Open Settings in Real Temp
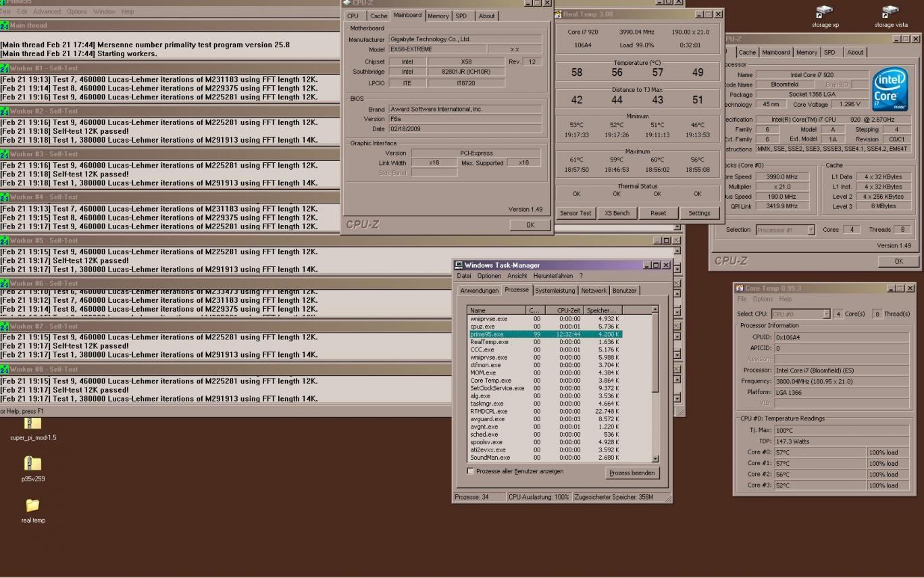This screenshot has height=578, width=924. click(x=699, y=213)
